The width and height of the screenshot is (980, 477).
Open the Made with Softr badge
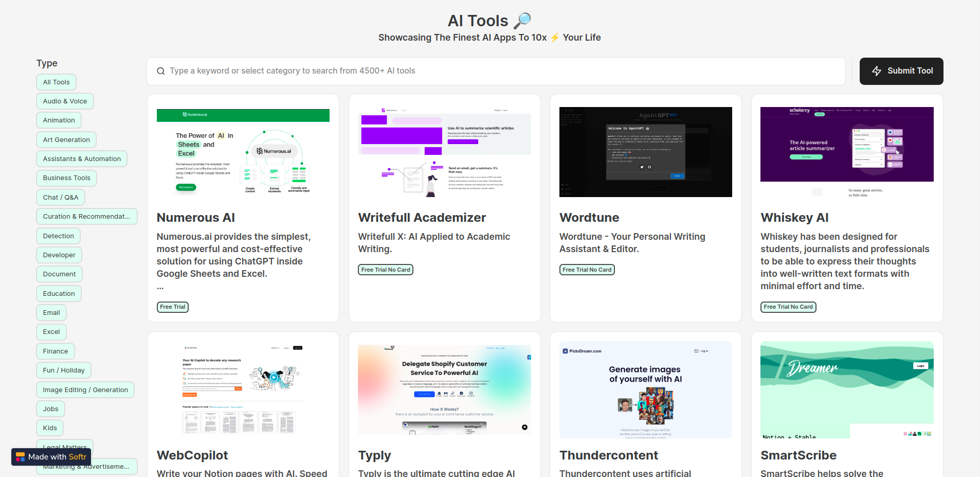[x=51, y=457]
